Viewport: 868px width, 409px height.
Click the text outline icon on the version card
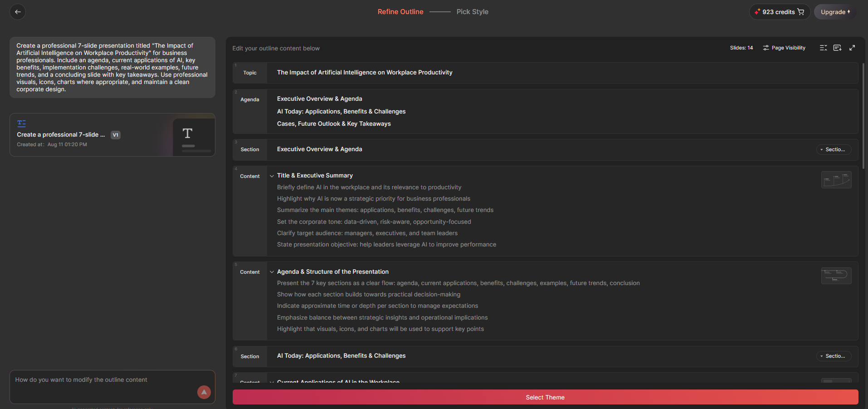click(21, 123)
